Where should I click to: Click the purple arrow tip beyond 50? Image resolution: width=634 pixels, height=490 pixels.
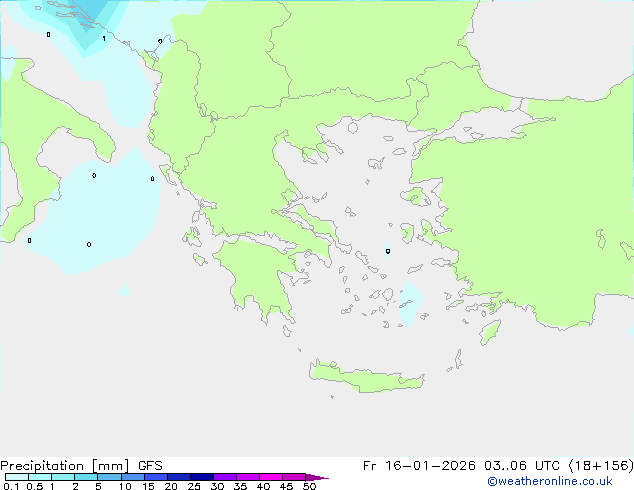317,477
